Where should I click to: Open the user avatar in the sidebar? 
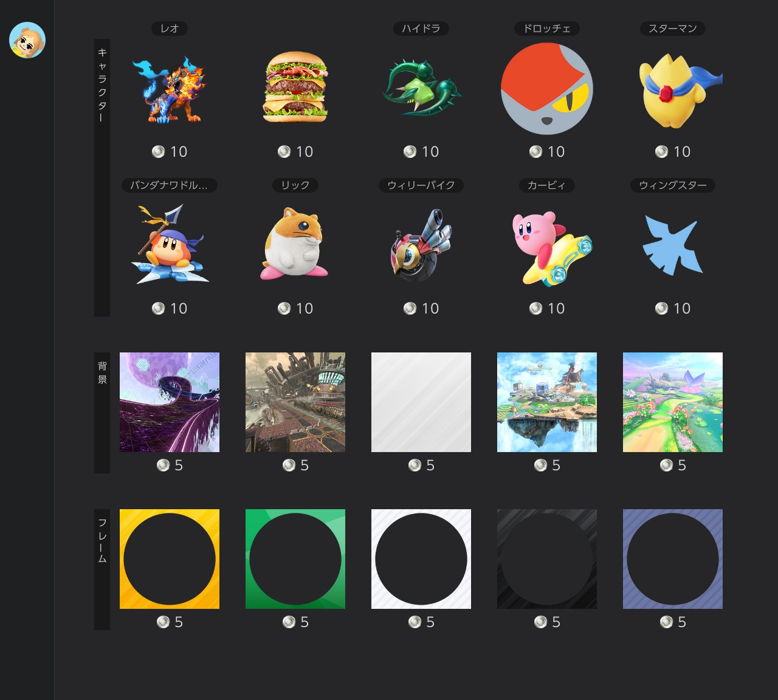[x=27, y=40]
